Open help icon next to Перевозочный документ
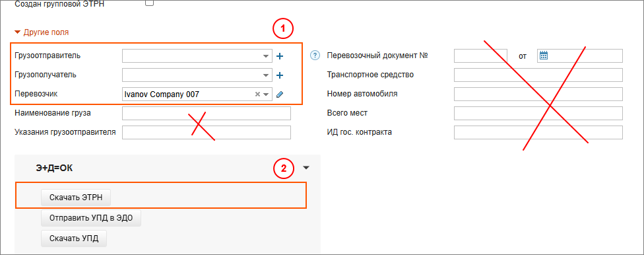Image resolution: width=644 pixels, height=255 pixels. [x=315, y=55]
